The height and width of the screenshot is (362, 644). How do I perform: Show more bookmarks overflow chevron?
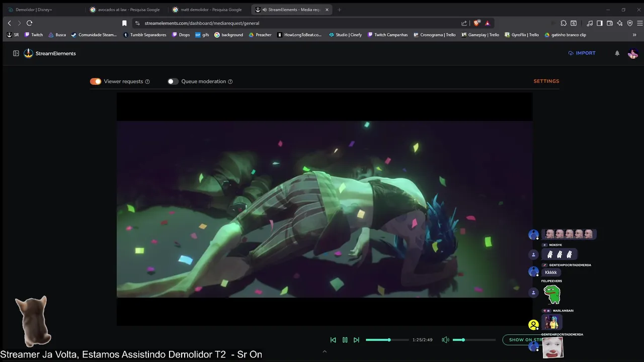[x=634, y=35]
